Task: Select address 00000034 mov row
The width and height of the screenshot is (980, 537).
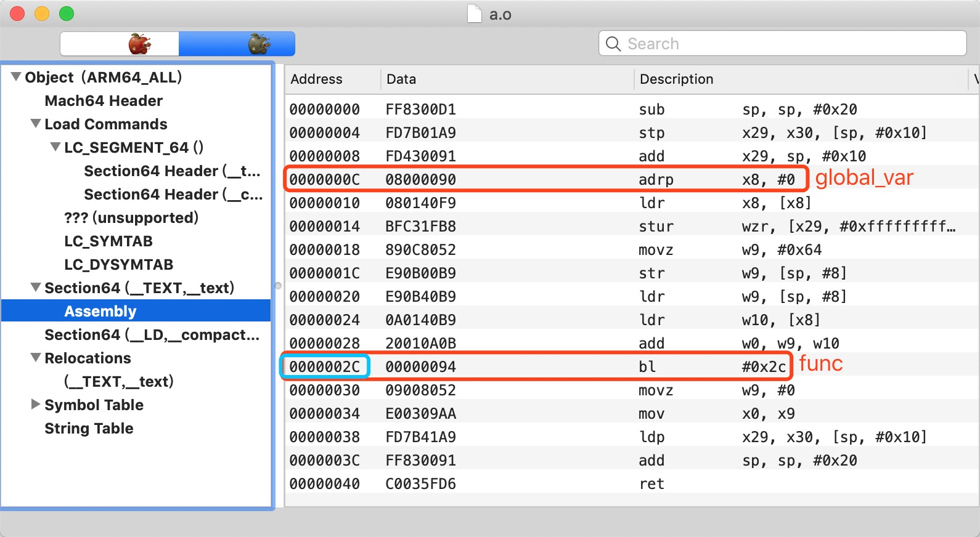Action: point(632,413)
